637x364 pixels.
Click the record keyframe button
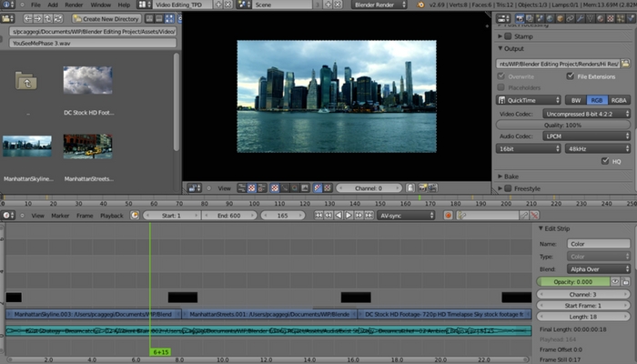[448, 216]
